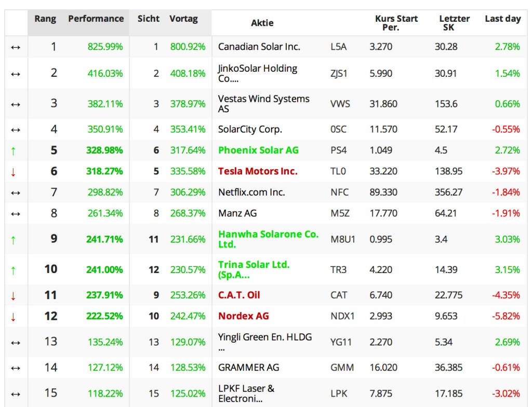The width and height of the screenshot is (532, 407).
Task: Open the Tesla Motors Inc. stock link
Action: tap(258, 171)
